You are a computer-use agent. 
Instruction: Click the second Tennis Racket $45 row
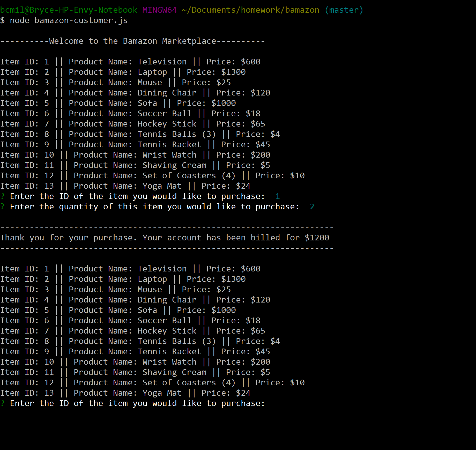tap(135, 352)
